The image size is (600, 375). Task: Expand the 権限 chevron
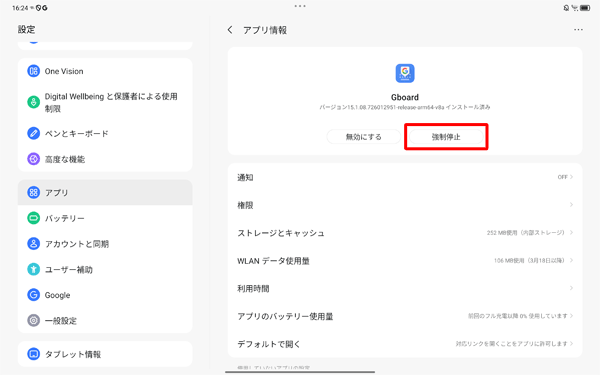pos(571,205)
